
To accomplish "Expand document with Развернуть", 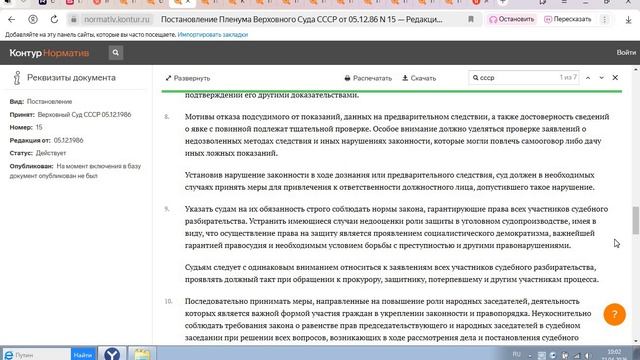I will point(188,78).
